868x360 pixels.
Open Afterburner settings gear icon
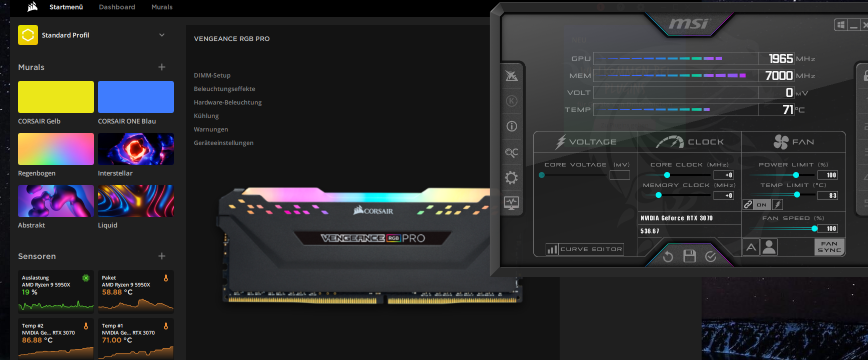click(512, 177)
